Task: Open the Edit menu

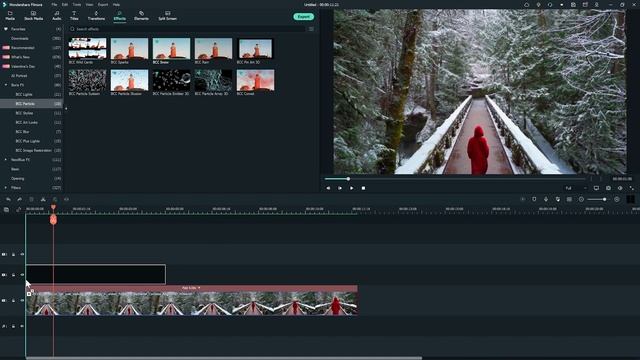Action: click(65, 4)
